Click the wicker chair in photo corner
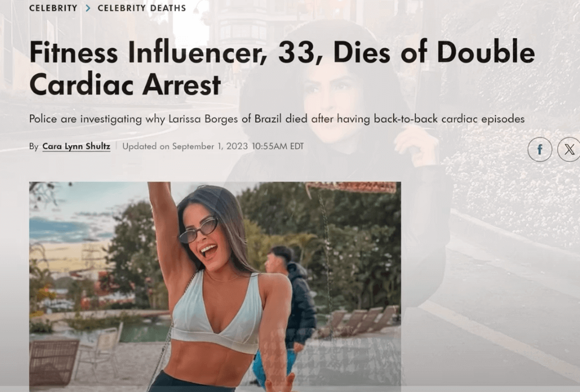 pyautogui.click(x=54, y=362)
